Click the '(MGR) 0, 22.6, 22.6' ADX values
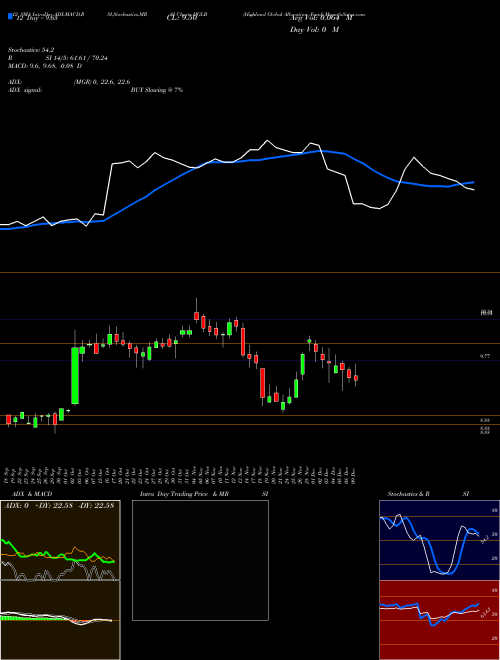Viewport: 500px width, 660px height. click(101, 82)
